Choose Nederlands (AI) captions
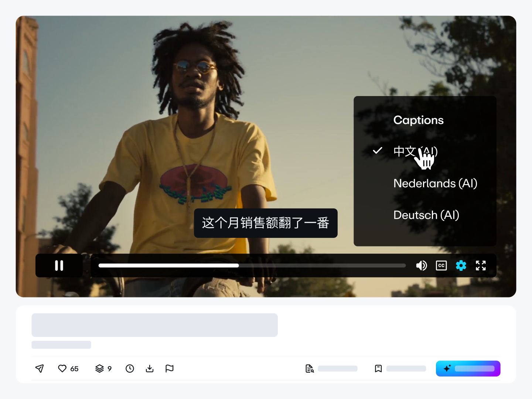This screenshot has height=399, width=532. tap(435, 183)
